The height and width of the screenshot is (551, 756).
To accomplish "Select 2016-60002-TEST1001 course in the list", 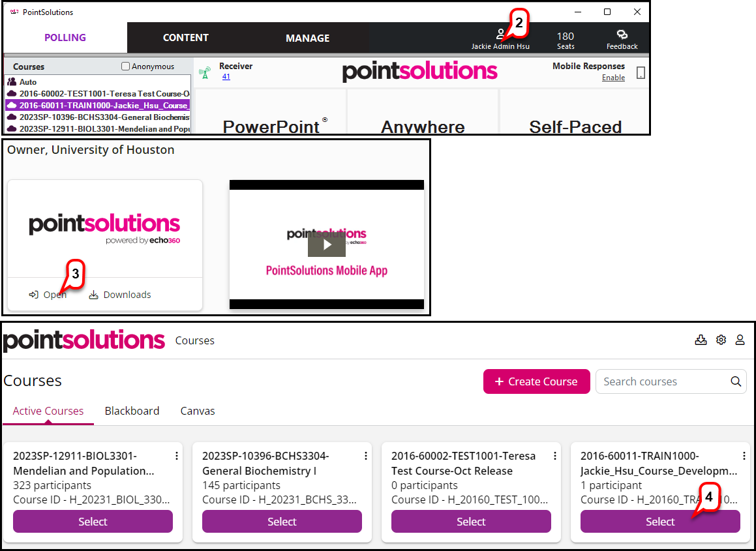I will [98, 93].
